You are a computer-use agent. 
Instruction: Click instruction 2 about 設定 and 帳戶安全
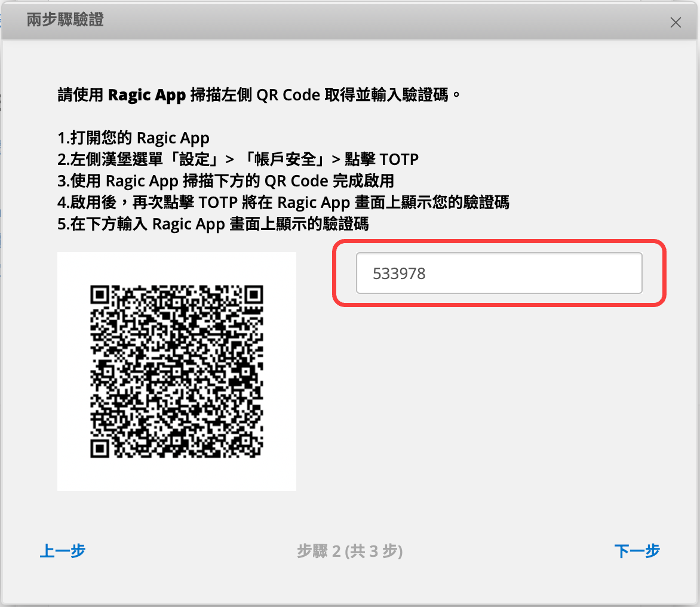click(x=238, y=160)
